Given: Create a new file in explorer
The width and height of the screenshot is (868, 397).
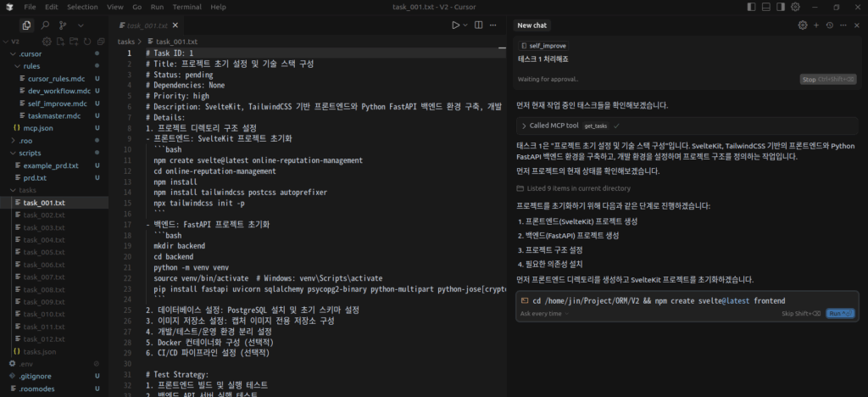Looking at the screenshot, I should (x=60, y=42).
